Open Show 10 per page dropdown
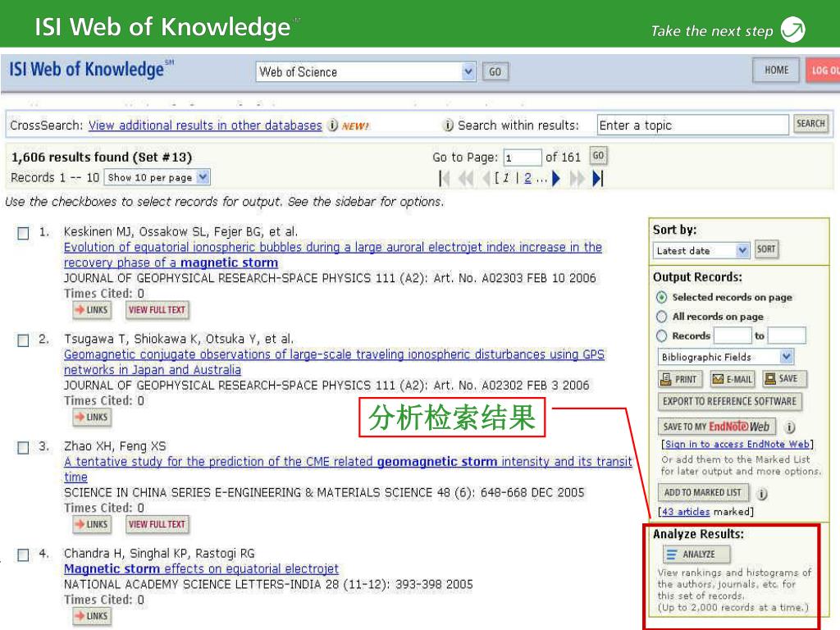The height and width of the screenshot is (630, 840). (157, 177)
